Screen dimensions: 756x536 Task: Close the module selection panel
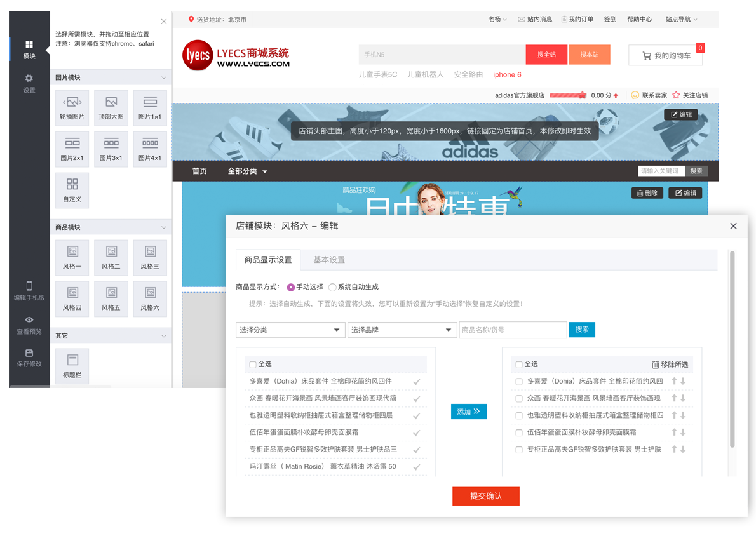[x=164, y=22]
